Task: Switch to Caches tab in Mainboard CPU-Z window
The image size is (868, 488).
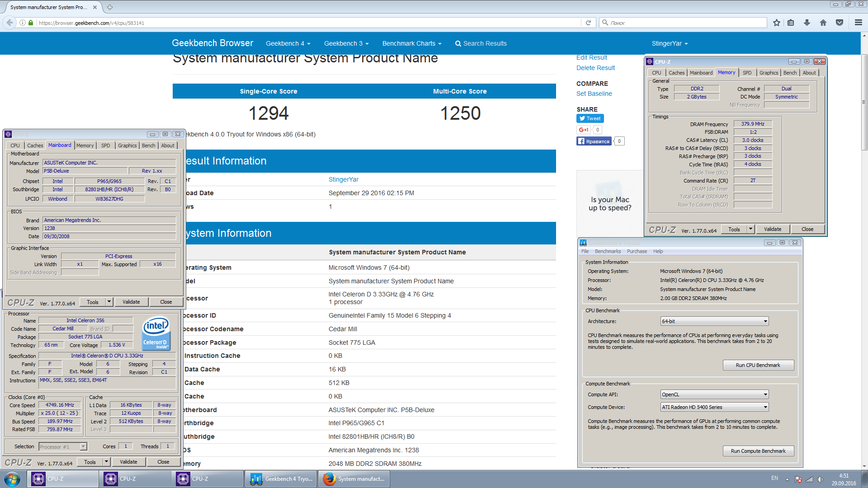Action: click(35, 145)
